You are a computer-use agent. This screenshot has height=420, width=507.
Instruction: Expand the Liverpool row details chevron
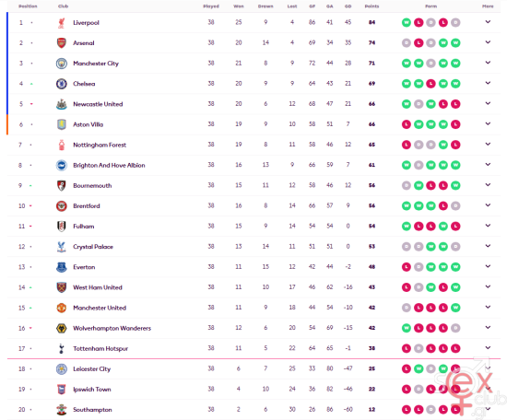(x=488, y=22)
